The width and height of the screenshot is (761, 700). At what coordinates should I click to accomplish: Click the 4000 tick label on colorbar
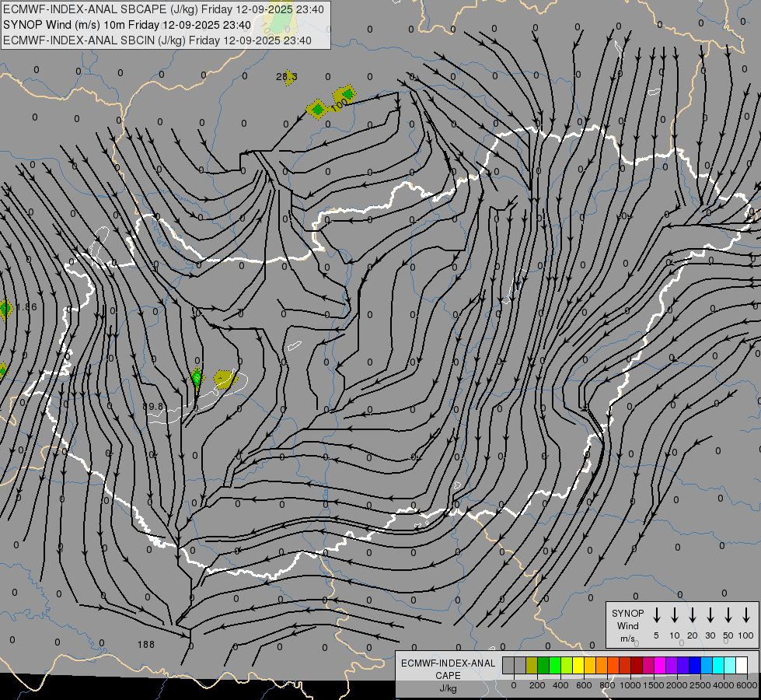click(x=724, y=685)
